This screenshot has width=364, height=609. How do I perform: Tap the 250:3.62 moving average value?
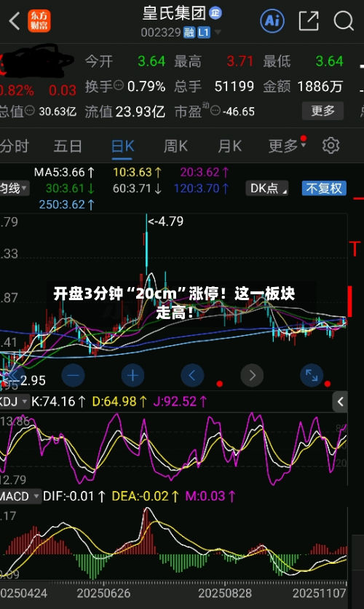click(x=67, y=204)
